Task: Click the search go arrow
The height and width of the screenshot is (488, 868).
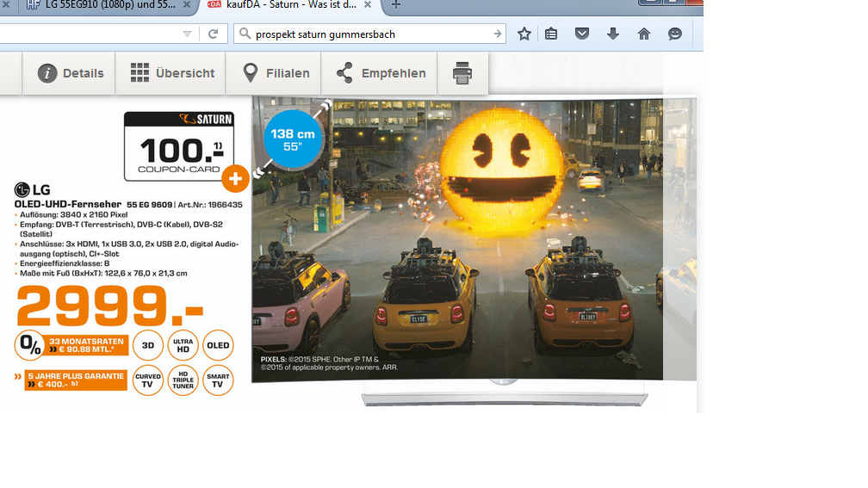Action: pyautogui.click(x=497, y=34)
